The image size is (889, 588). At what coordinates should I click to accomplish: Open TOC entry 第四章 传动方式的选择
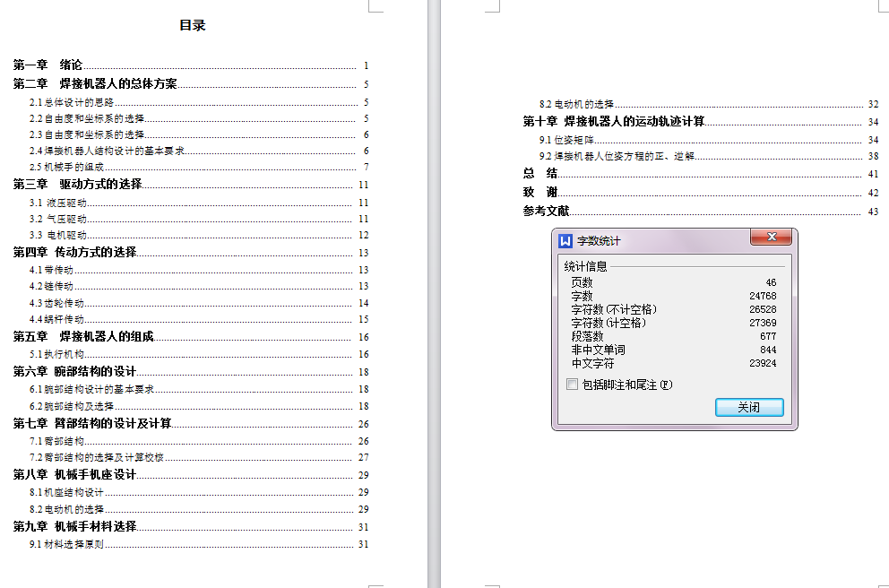(191, 253)
